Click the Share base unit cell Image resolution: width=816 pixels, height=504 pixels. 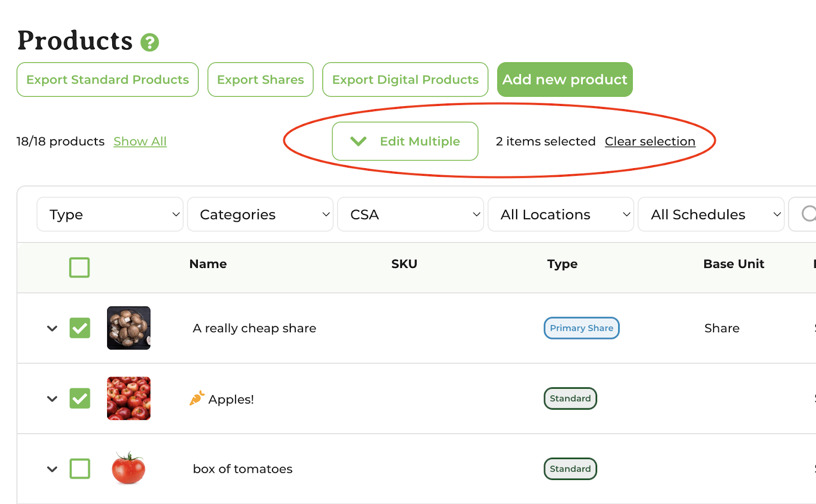click(722, 328)
